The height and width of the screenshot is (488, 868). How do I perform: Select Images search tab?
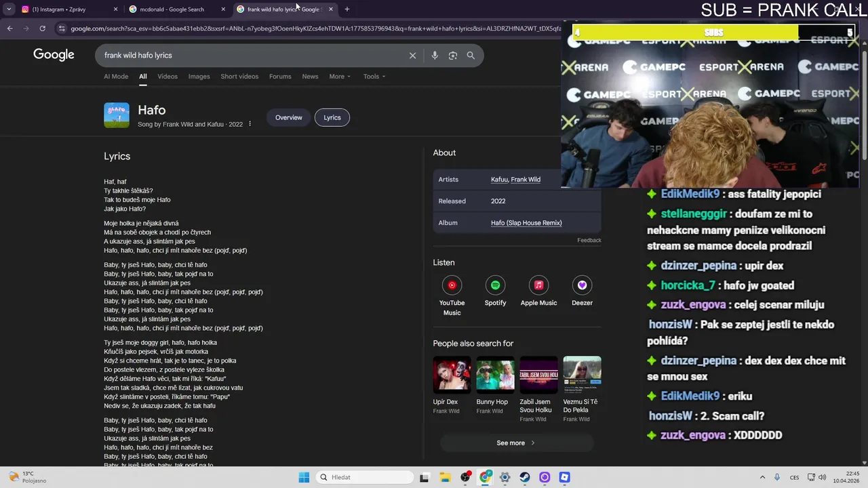coord(199,77)
